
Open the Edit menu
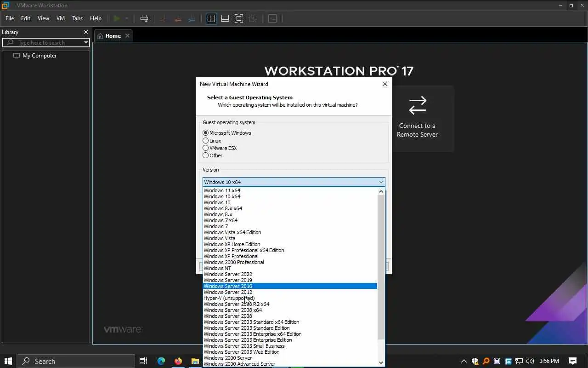pyautogui.click(x=26, y=18)
